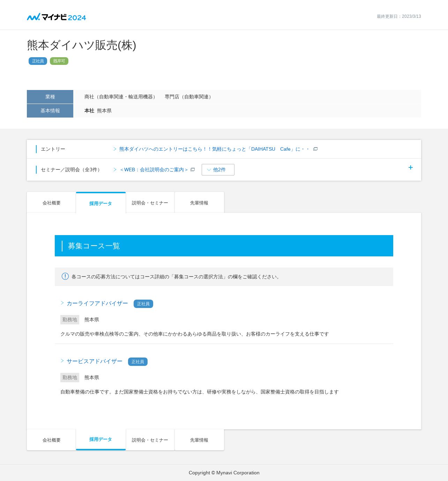Click 基本情報 table header cell

point(50,111)
